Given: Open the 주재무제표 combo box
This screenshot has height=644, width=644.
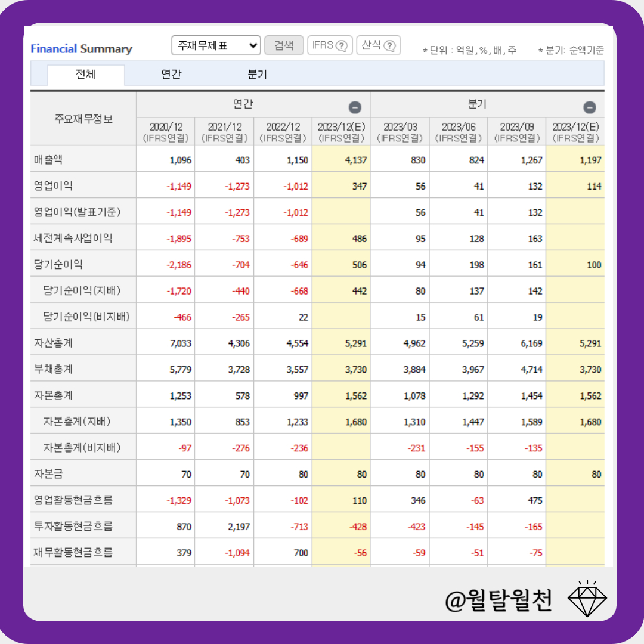Looking at the screenshot, I should [216, 45].
